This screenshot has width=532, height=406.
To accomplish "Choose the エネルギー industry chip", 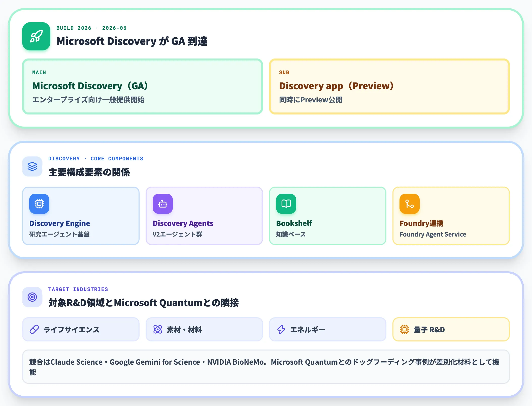I will tap(328, 329).
